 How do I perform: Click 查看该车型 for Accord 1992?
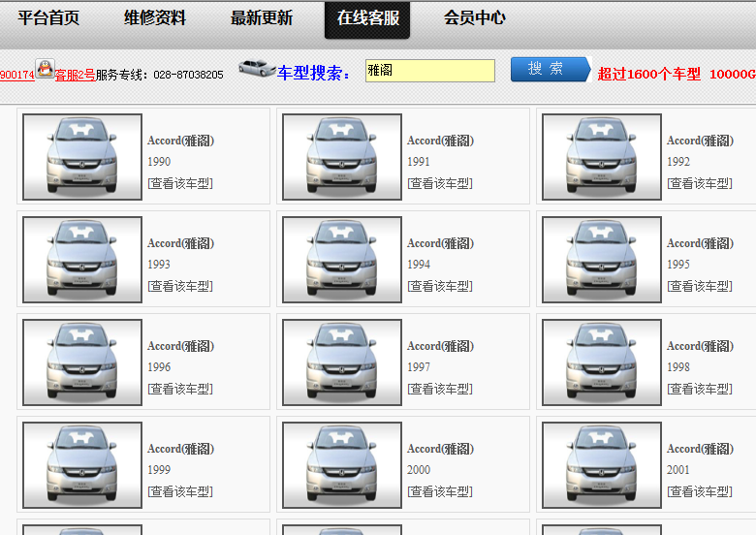tap(700, 183)
